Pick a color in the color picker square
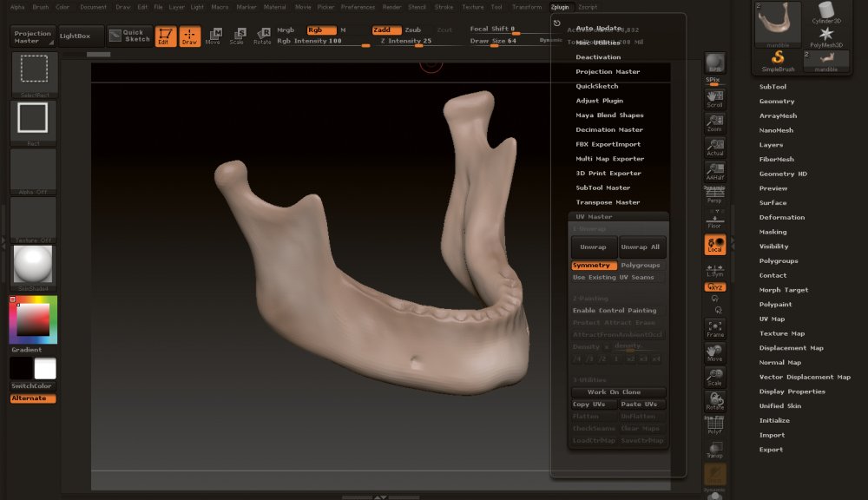Screen dimensions: 868x500 click(33, 319)
